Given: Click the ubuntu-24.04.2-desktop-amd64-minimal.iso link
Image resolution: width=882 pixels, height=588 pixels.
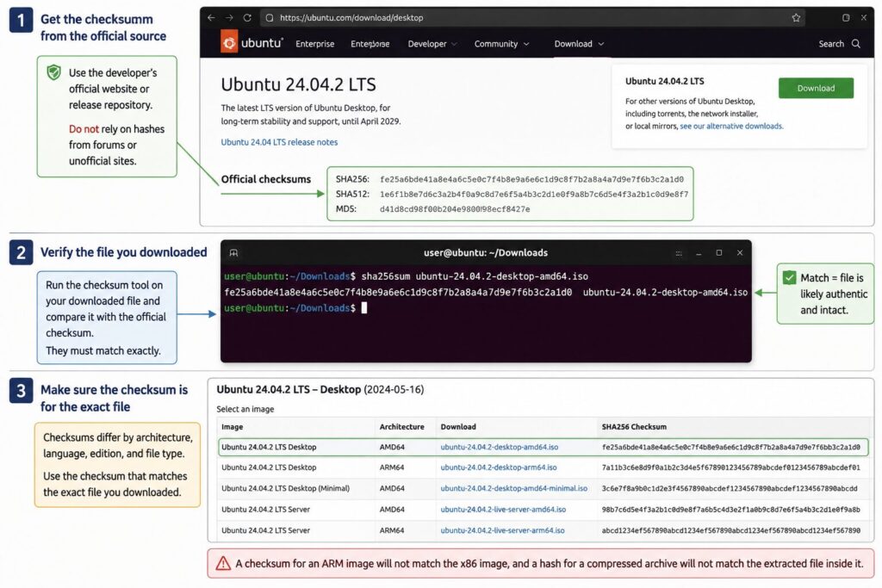Looking at the screenshot, I should coord(513,488).
